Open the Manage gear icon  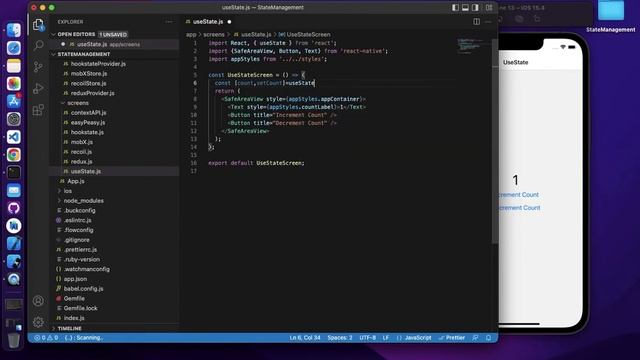38,322
